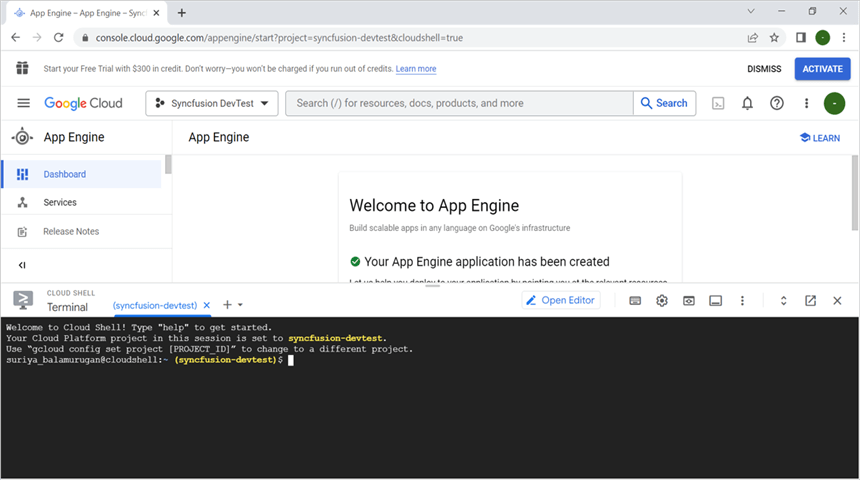Click the App Engine product icon
The image size is (860, 480).
pos(22,137)
